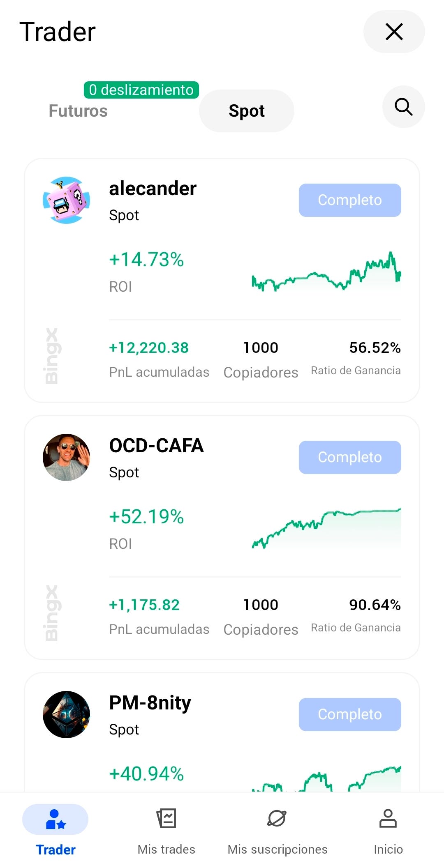The width and height of the screenshot is (444, 868).
Task: View OCD-CAFA's ROI growth chart
Action: coord(326,528)
